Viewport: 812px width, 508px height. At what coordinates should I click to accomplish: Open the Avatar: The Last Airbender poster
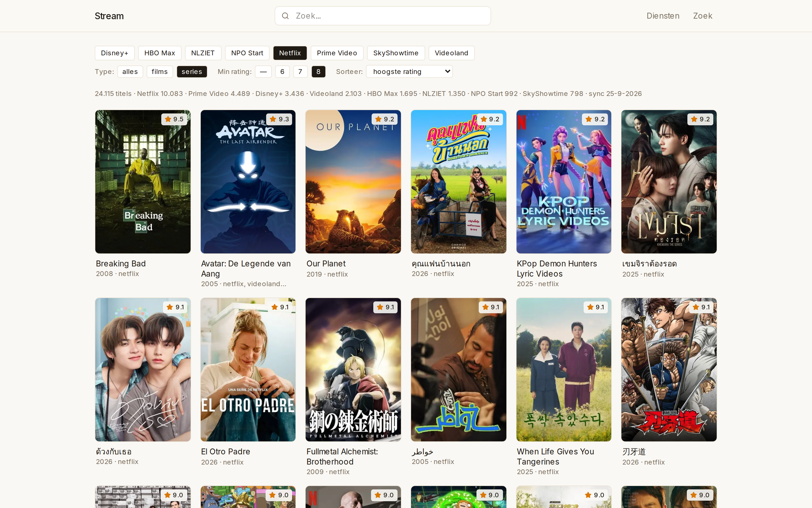[248, 182]
